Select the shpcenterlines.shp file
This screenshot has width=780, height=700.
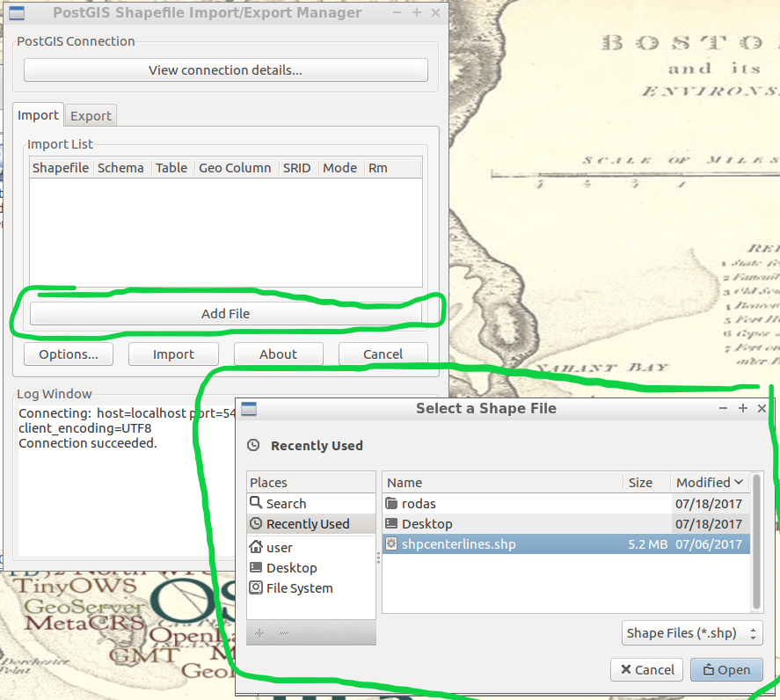(457, 544)
